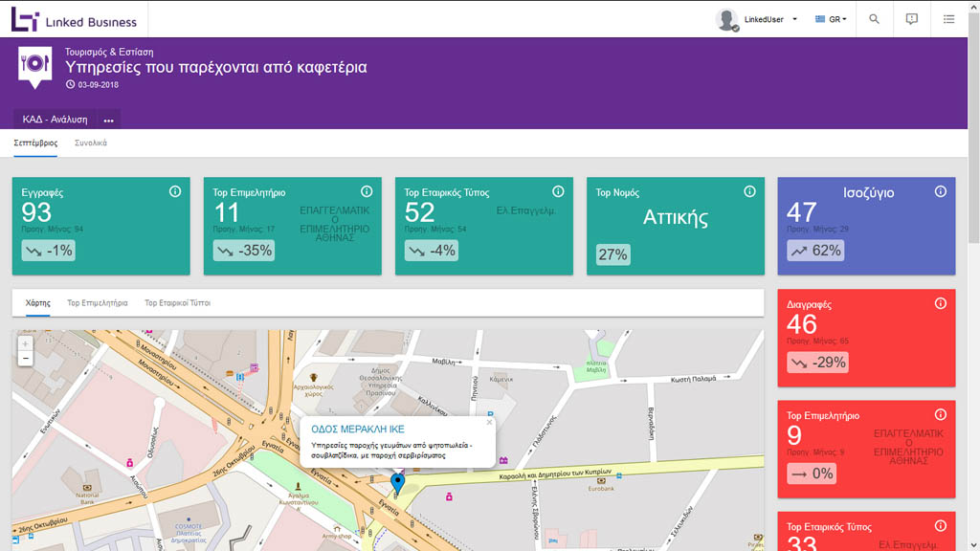Select the Χάρτης tab
Image resolution: width=980 pixels, height=551 pixels.
click(x=37, y=303)
